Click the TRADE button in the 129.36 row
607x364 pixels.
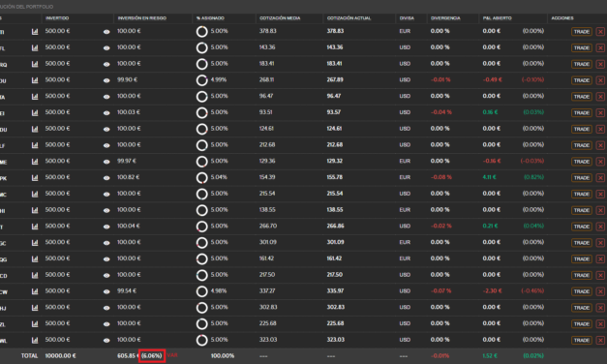tap(582, 162)
